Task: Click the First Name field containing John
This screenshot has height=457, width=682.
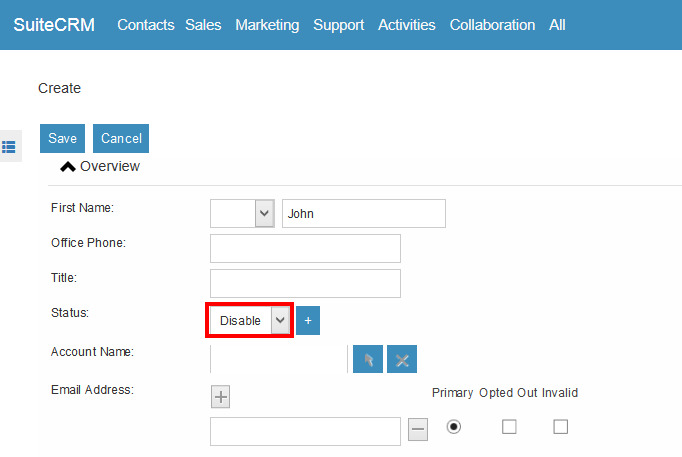Action: point(363,213)
